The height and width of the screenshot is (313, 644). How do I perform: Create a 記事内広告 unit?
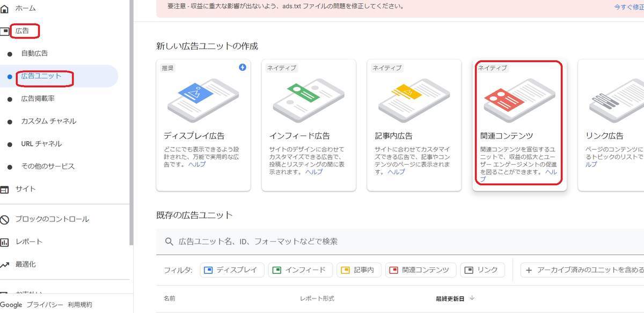[414, 125]
